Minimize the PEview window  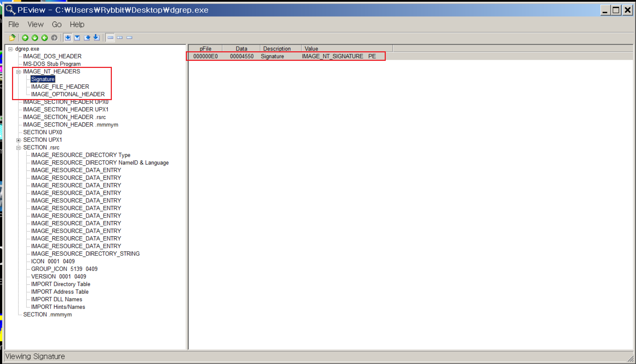pyautogui.click(x=605, y=10)
